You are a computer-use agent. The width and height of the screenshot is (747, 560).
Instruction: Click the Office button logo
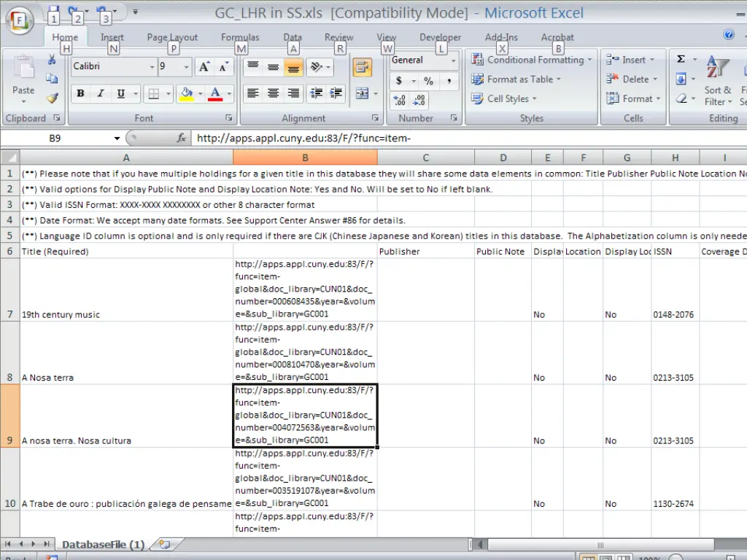(x=19, y=20)
